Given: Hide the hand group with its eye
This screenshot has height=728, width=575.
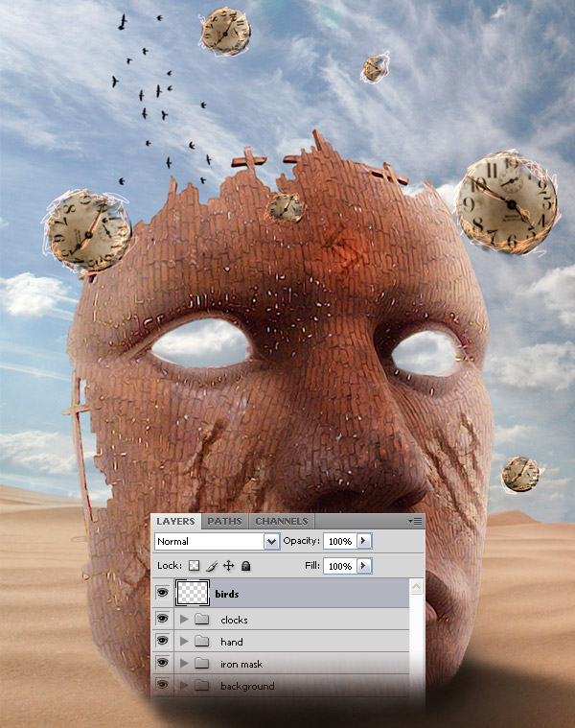Looking at the screenshot, I should [x=162, y=641].
